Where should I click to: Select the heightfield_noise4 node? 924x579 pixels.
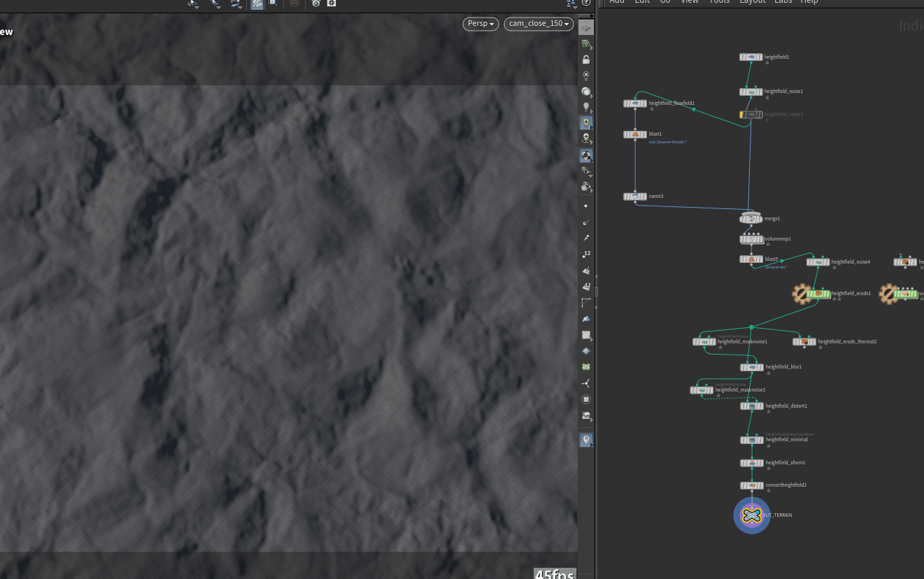[x=818, y=262]
